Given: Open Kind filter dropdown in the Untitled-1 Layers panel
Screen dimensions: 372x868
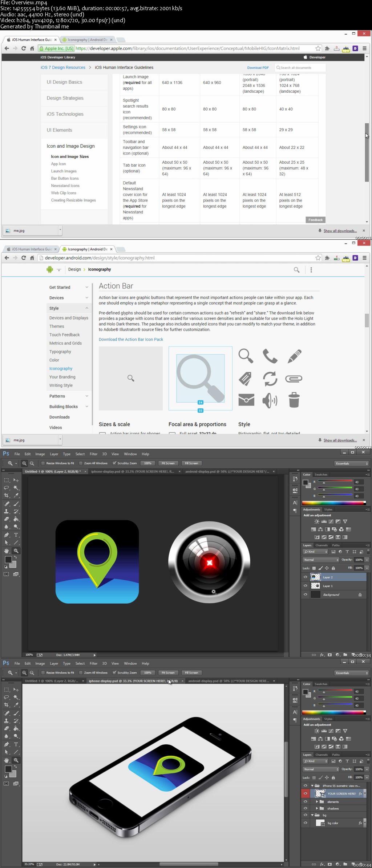Looking at the screenshot, I should [x=315, y=552].
